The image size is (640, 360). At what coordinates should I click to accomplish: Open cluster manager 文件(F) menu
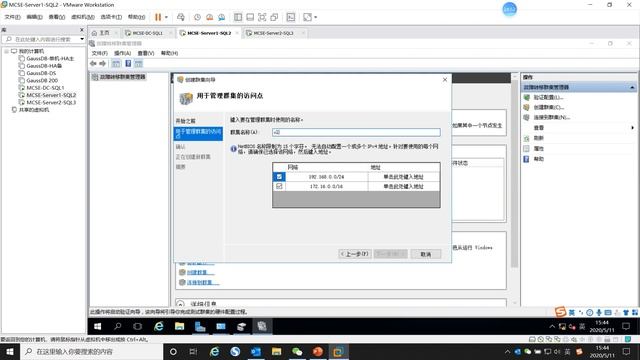(x=100, y=53)
